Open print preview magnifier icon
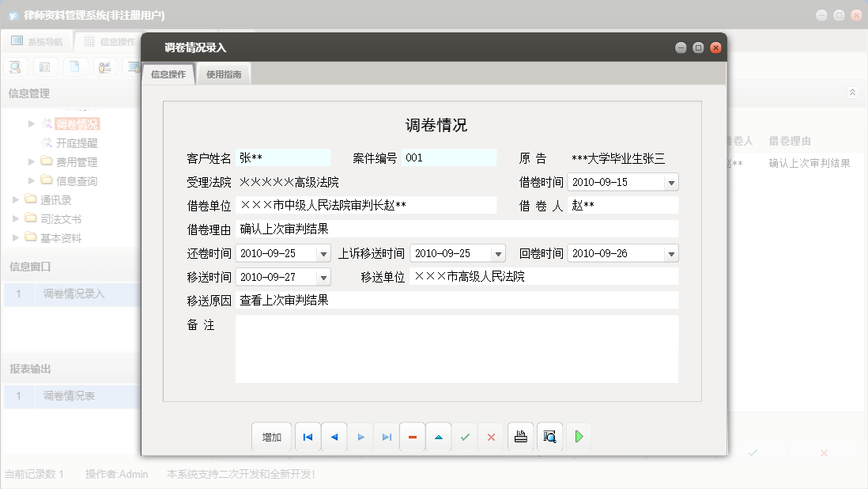 pyautogui.click(x=549, y=437)
